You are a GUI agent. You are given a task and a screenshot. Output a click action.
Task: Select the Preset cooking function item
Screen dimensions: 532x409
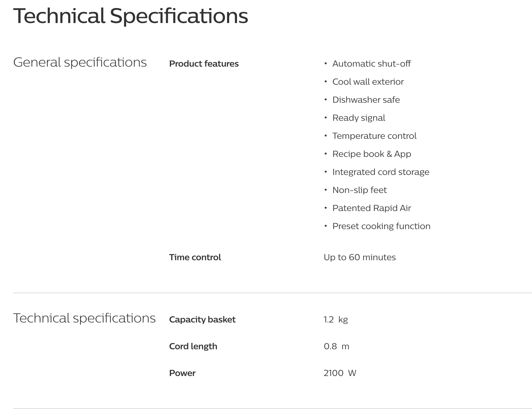tap(381, 226)
